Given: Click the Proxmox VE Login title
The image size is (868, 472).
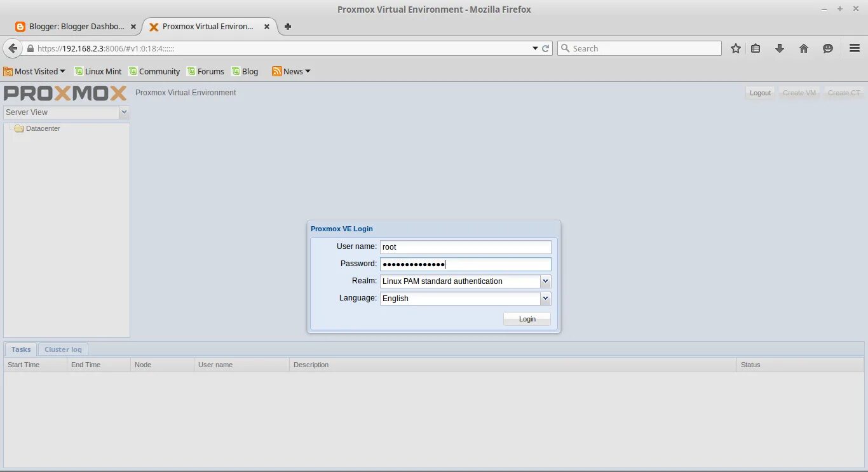Looking at the screenshot, I should click(x=342, y=229).
